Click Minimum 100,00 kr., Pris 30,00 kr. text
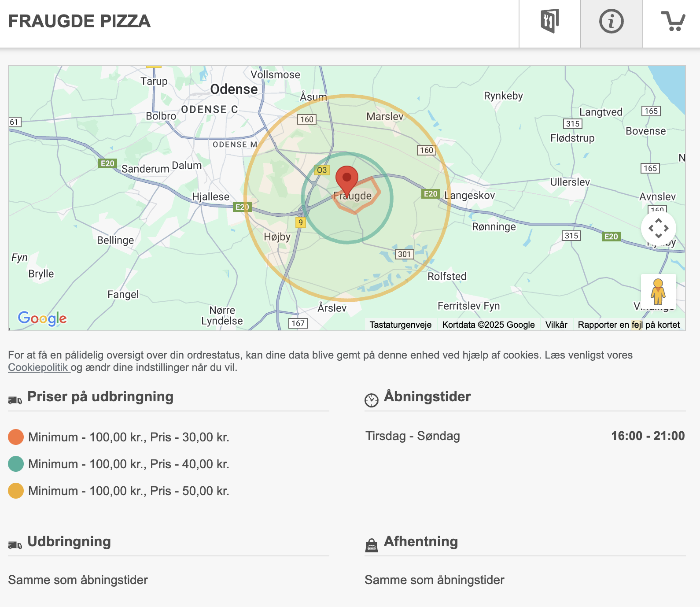This screenshot has height=607, width=700. tap(129, 437)
